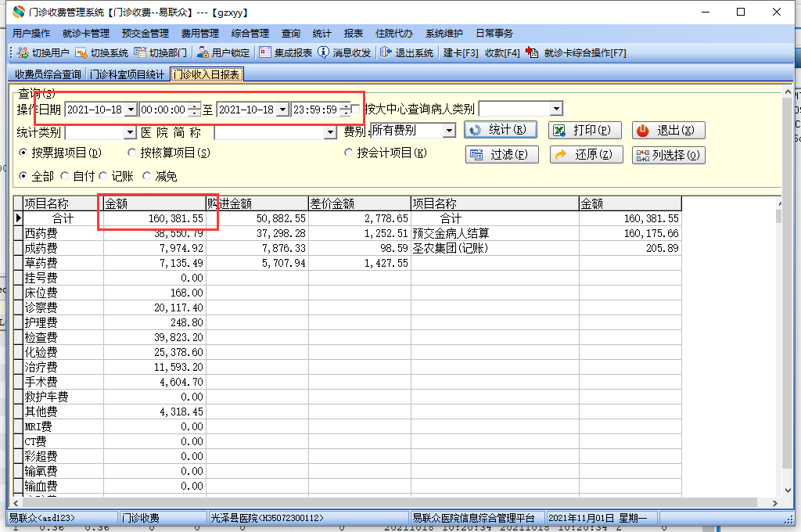Open the start date dropdown calendar
The image size is (801, 532).
click(131, 110)
